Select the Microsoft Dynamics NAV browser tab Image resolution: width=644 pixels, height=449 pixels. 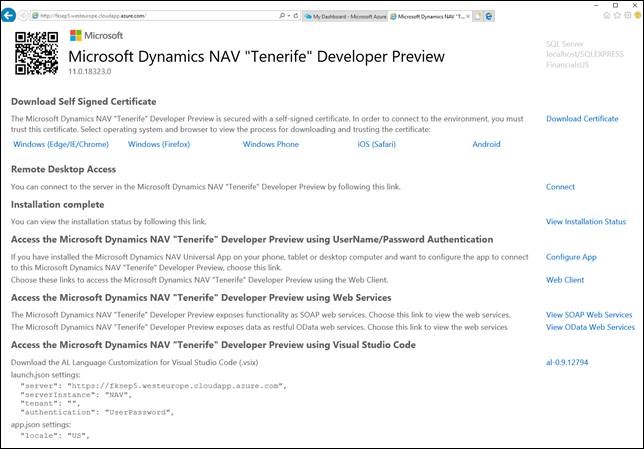432,16
